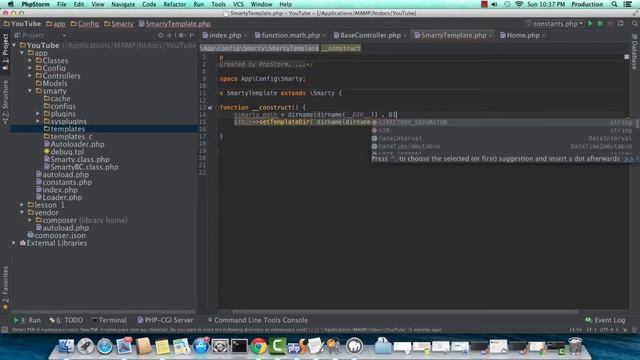Open PHP-CGI Server tool window
The image size is (640, 360).
coord(165,320)
